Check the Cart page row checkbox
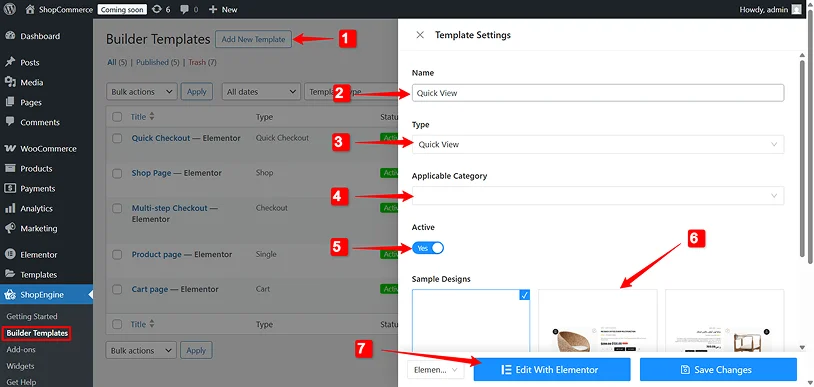814x387 pixels. coord(117,289)
